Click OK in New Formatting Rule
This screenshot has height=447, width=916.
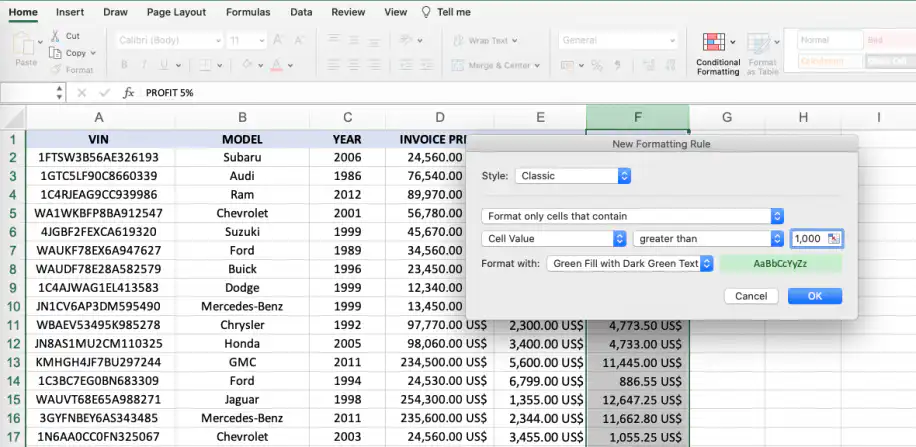tap(815, 296)
